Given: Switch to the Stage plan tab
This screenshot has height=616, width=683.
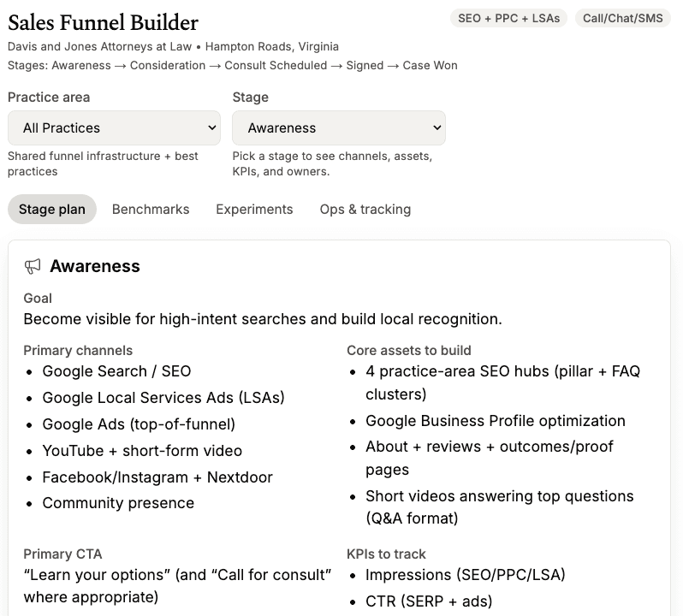Looking at the screenshot, I should pos(52,210).
